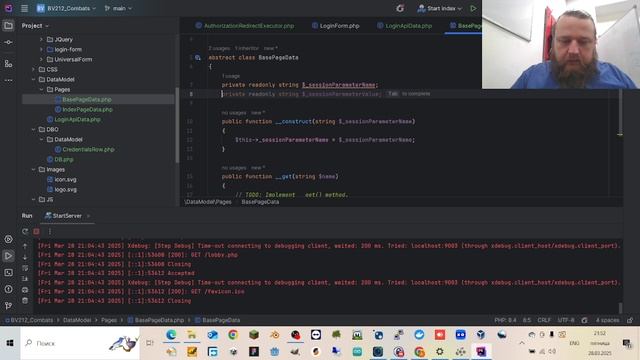Select BasePageData.php in project tree
This screenshot has height=360, width=640.
click(x=87, y=100)
